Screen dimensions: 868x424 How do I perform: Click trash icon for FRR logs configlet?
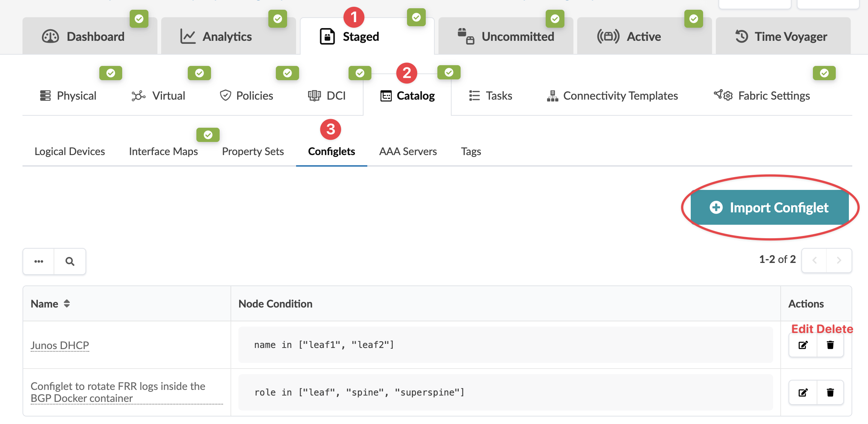click(x=830, y=393)
